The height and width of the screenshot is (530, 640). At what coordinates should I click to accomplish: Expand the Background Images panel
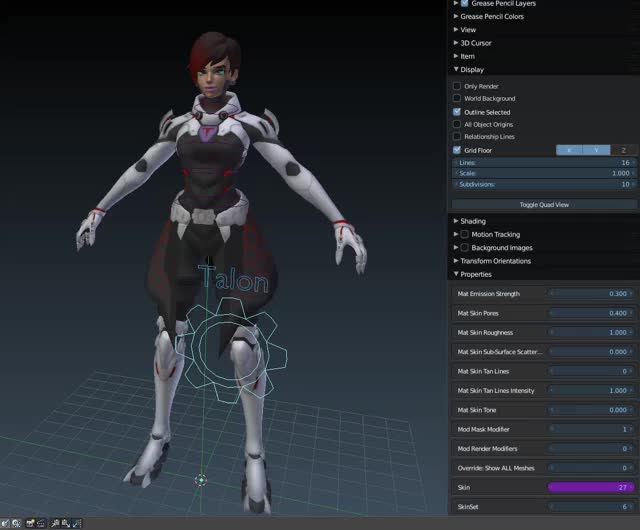(456, 247)
